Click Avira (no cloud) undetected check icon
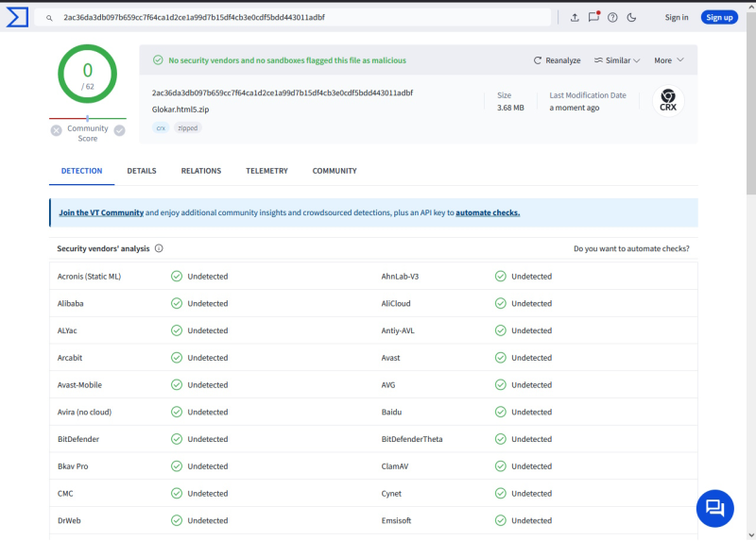 coord(177,412)
